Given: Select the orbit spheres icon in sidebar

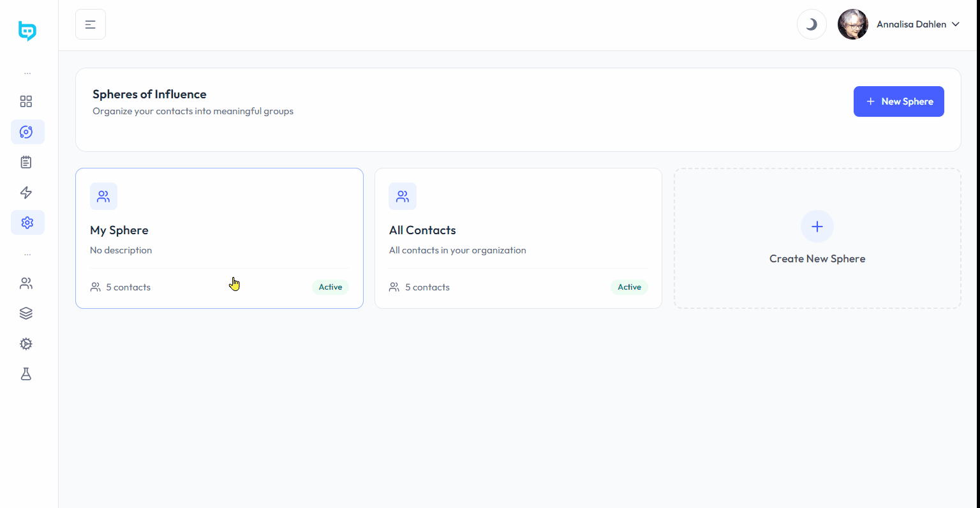Looking at the screenshot, I should (27, 132).
